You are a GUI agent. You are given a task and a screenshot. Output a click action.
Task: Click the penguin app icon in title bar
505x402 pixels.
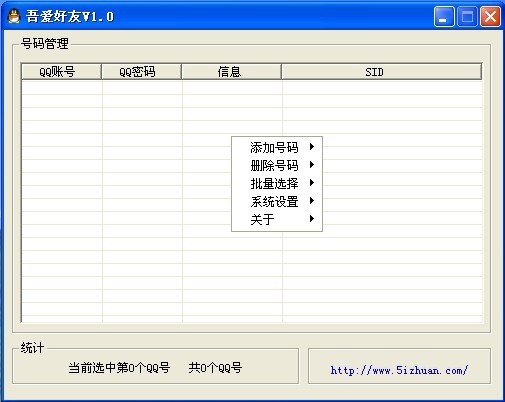tap(14, 16)
